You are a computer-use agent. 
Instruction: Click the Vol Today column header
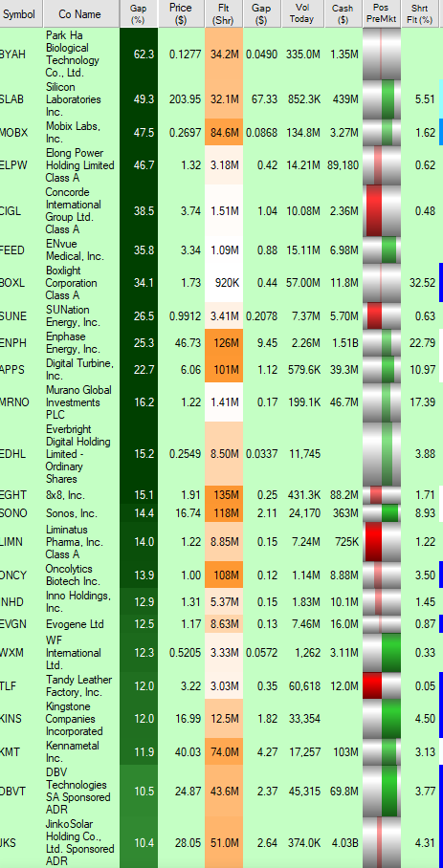[x=301, y=13]
